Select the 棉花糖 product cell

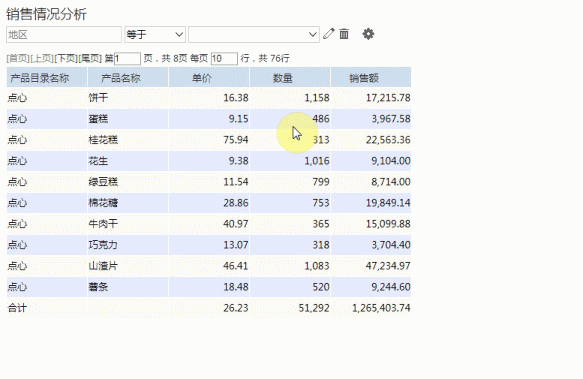128,203
